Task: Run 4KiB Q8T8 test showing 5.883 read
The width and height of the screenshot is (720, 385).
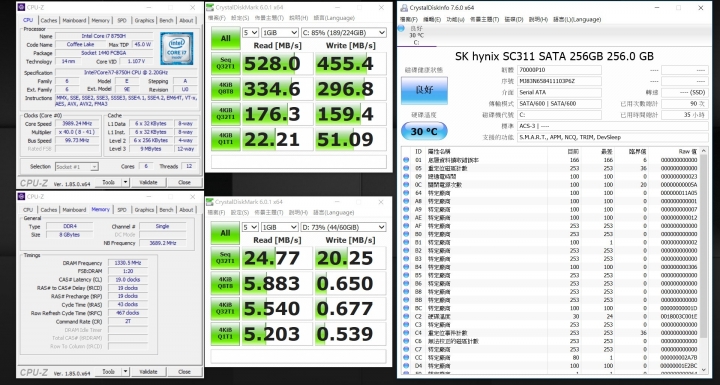Action: click(x=225, y=283)
